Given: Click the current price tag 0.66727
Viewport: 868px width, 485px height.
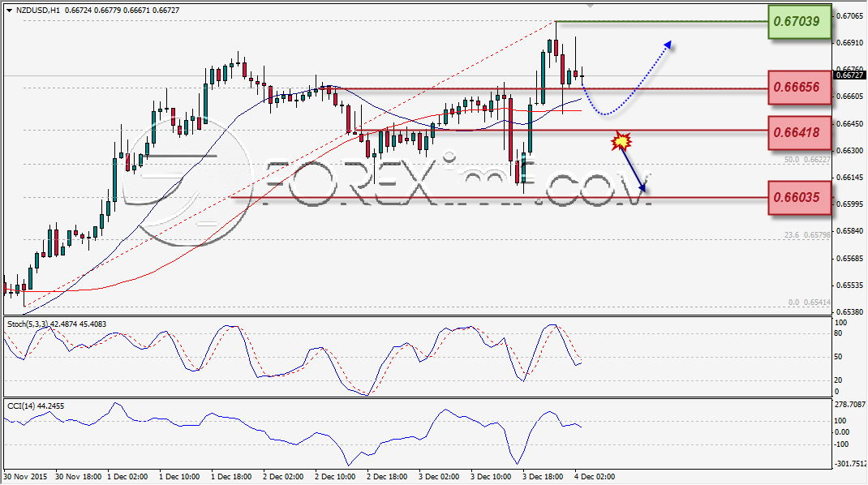Looking at the screenshot, I should click(849, 75).
